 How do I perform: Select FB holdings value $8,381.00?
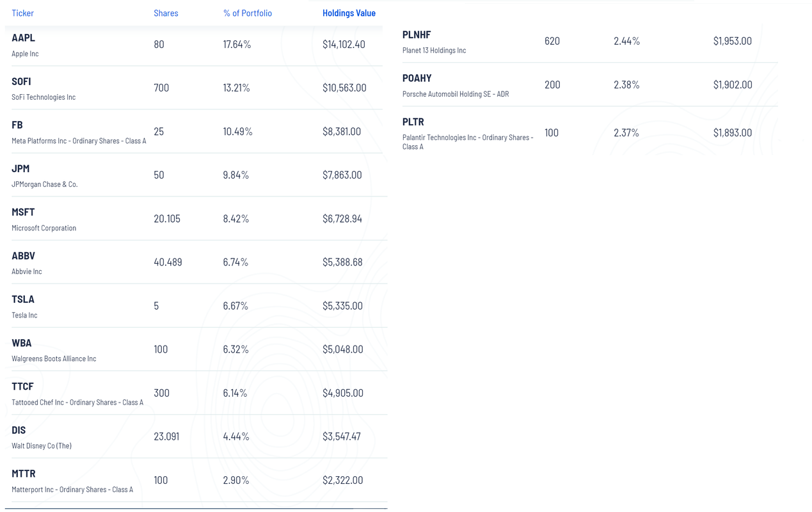[x=342, y=131]
